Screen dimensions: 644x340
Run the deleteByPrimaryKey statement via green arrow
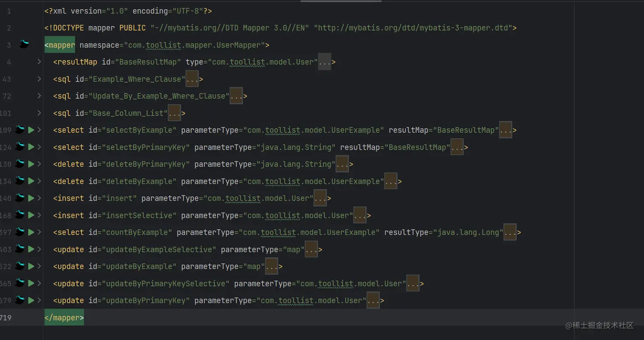[x=31, y=164]
